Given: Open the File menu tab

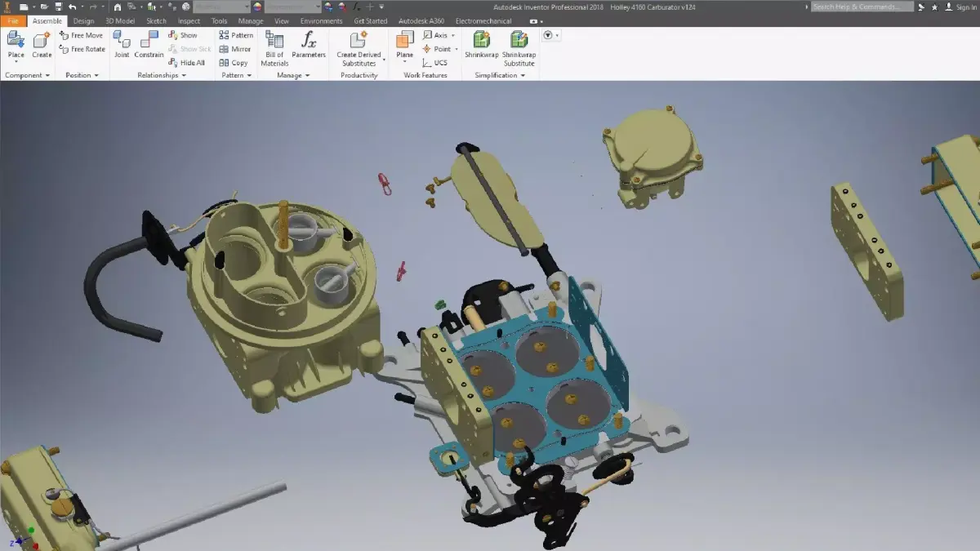Looking at the screenshot, I should pos(13,21).
